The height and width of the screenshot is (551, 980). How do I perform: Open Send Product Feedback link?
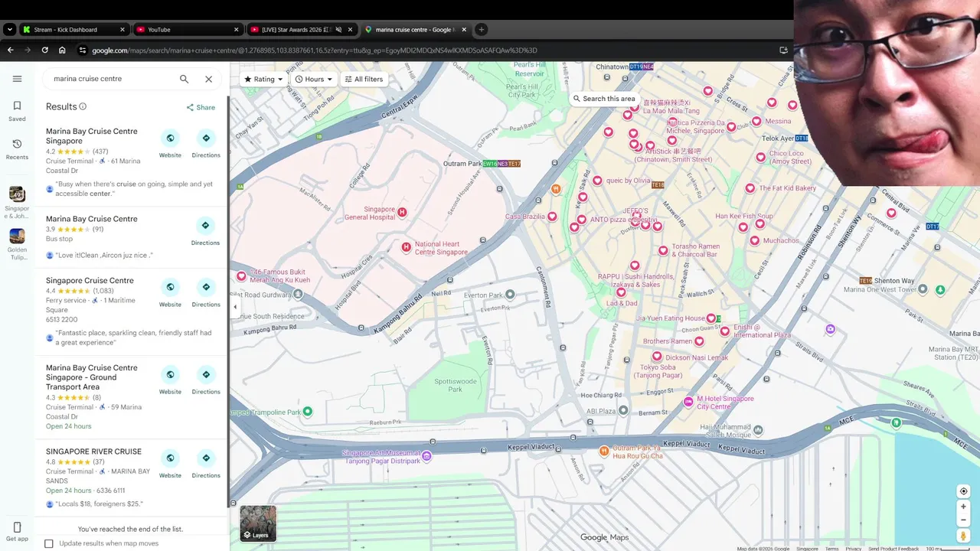[x=893, y=549]
